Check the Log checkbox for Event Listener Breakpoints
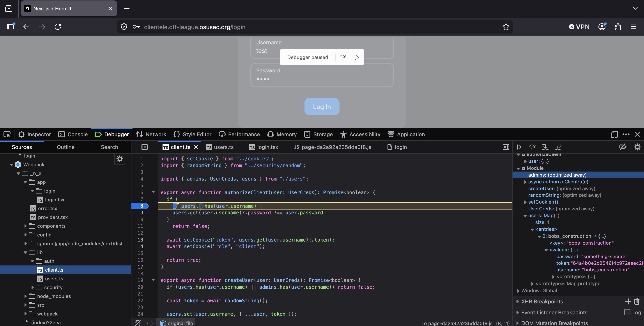 628,312
